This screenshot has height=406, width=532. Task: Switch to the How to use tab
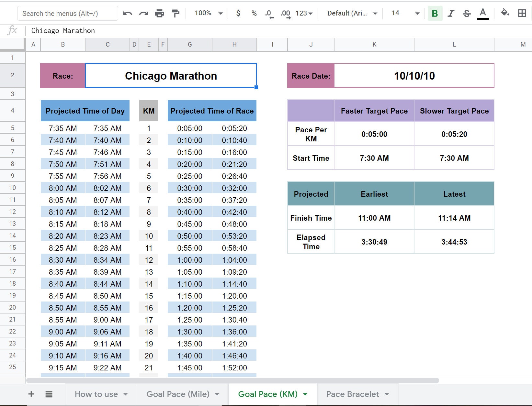point(96,394)
